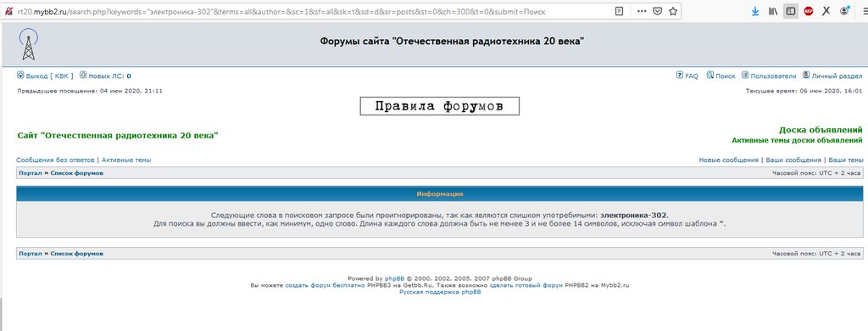
Task: Open Ваши сообщения
Action: 793,160
